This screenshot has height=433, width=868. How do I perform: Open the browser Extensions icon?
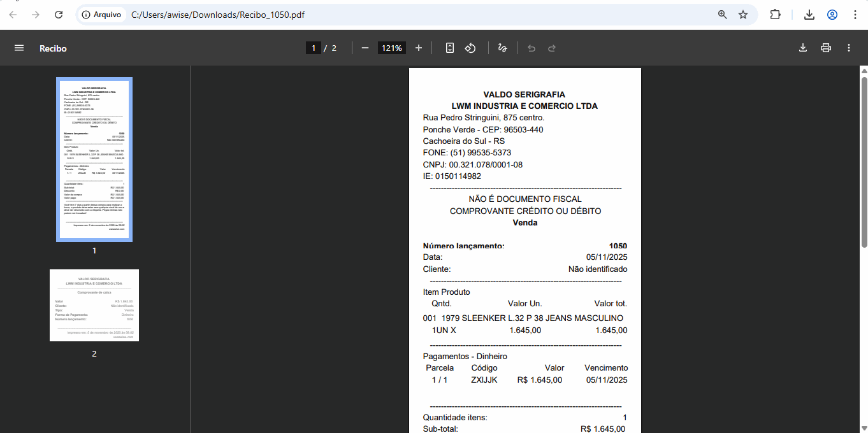(776, 14)
